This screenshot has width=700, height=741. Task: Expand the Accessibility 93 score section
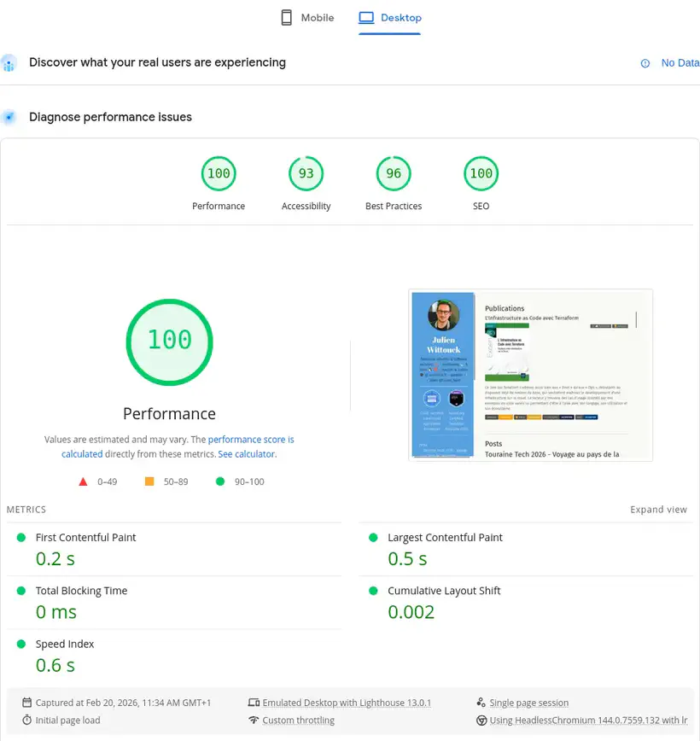tap(306, 173)
